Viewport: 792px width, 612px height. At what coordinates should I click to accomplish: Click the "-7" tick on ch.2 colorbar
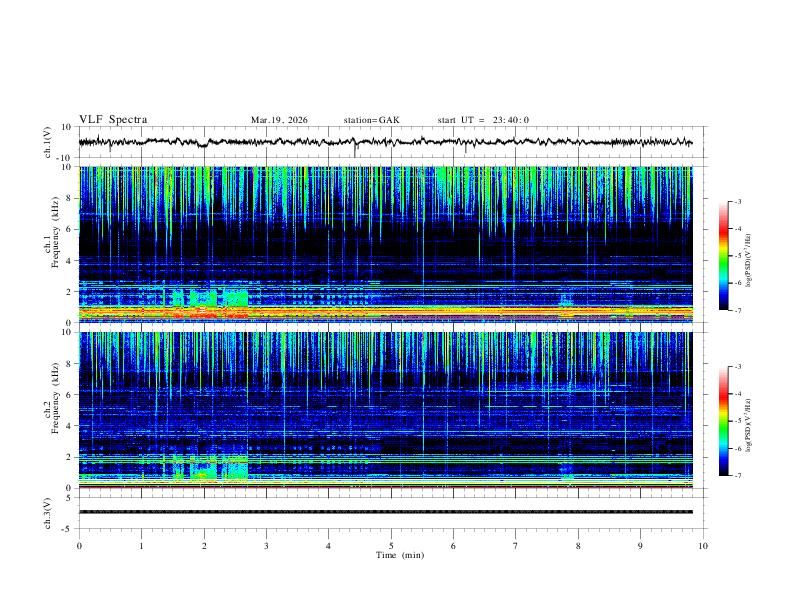point(737,475)
